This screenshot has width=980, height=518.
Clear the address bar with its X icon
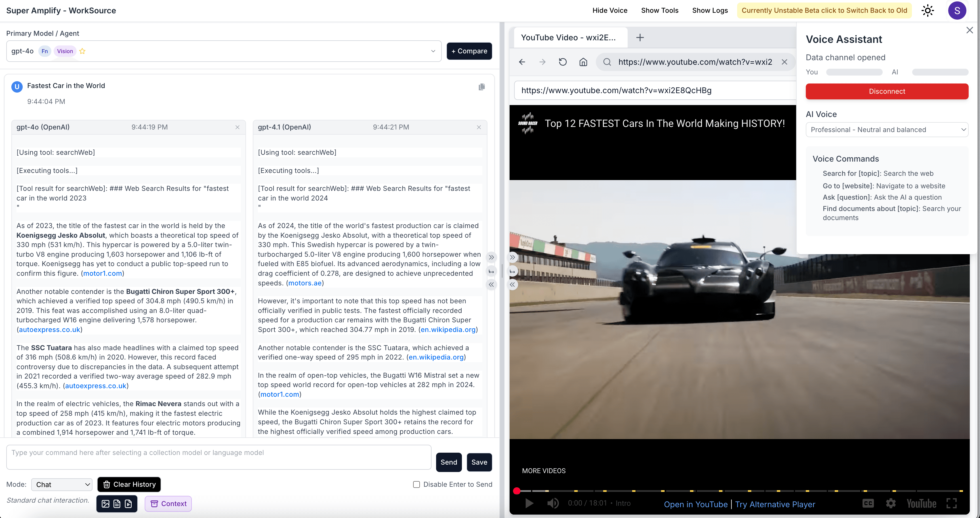click(x=785, y=62)
